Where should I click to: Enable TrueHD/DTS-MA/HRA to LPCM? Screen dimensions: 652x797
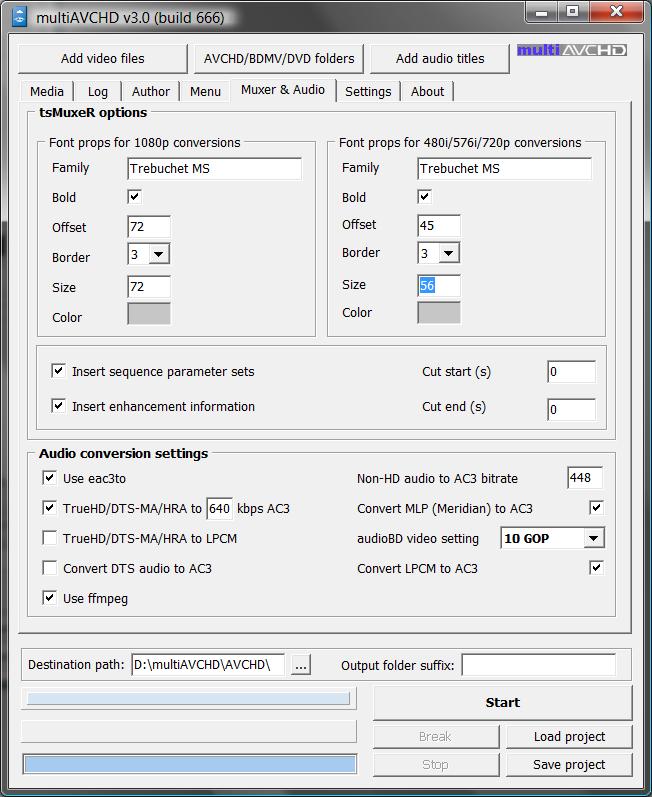(49, 538)
